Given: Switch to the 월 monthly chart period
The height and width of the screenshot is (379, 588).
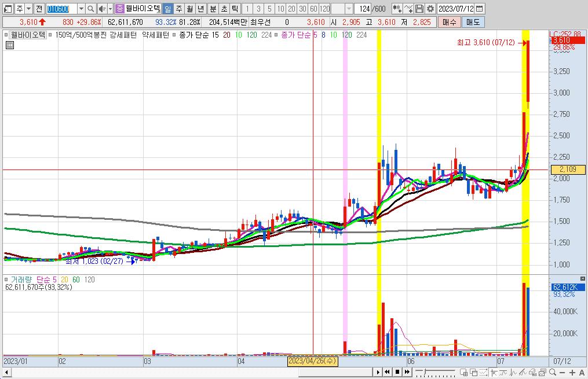Looking at the screenshot, I should (x=190, y=9).
